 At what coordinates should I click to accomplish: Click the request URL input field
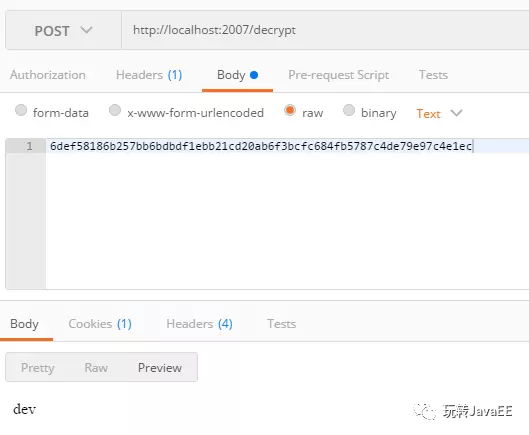coord(325,30)
